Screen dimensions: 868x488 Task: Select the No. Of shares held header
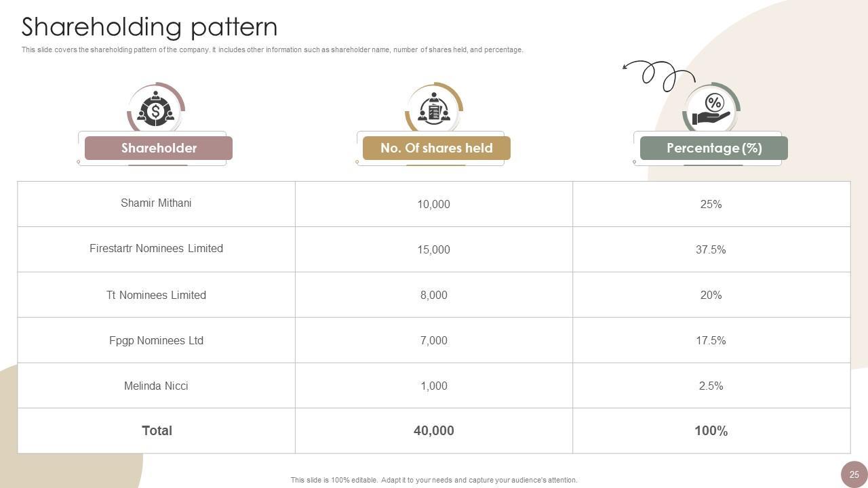click(x=437, y=148)
